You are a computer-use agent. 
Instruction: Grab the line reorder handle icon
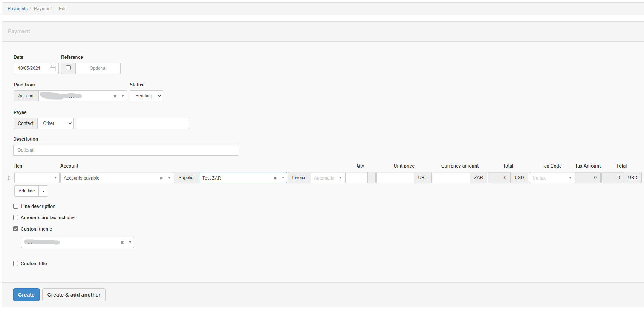pyautogui.click(x=9, y=178)
